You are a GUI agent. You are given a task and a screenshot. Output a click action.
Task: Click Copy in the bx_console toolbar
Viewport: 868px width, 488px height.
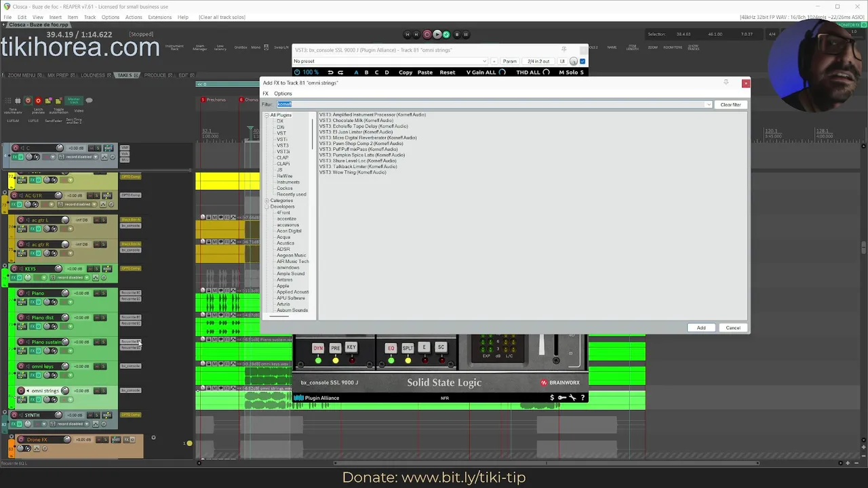tap(406, 72)
